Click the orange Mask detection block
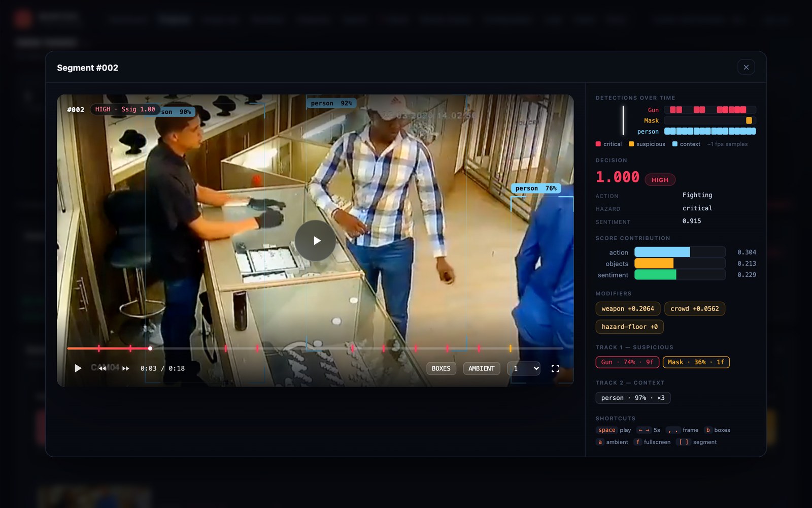This screenshot has height=508, width=812. (x=749, y=120)
